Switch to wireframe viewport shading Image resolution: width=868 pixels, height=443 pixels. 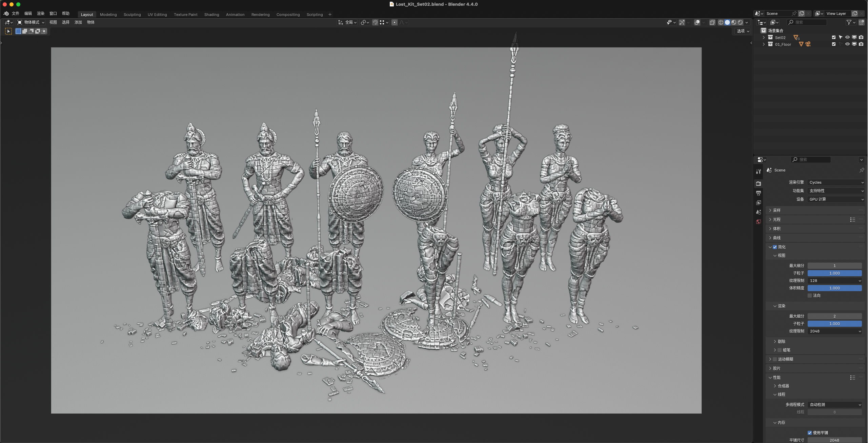click(721, 22)
